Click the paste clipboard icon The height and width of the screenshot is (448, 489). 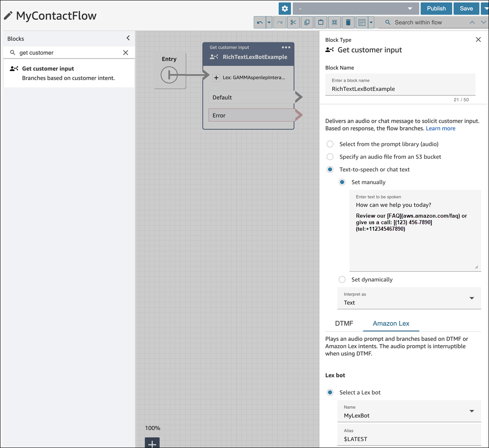[x=321, y=23]
